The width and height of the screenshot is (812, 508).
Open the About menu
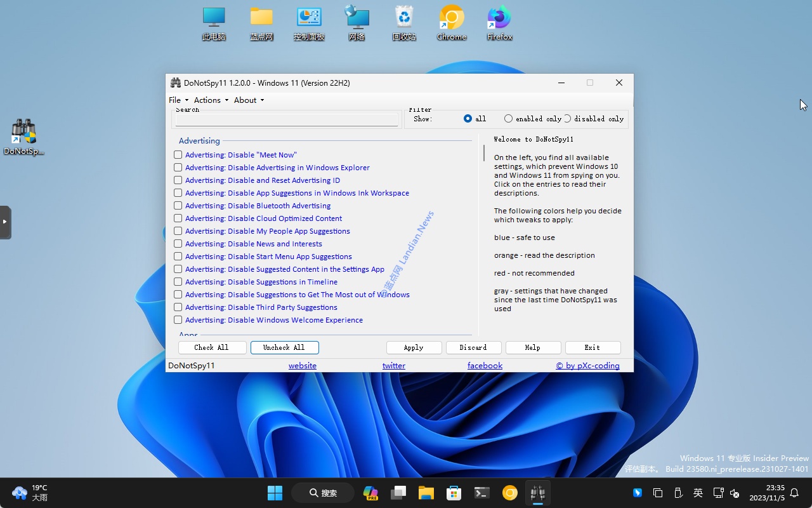point(249,100)
